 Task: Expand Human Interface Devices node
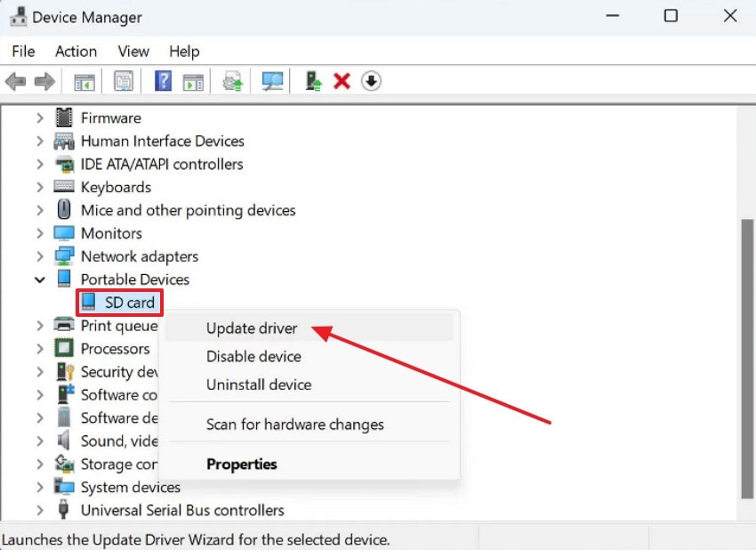coord(40,141)
